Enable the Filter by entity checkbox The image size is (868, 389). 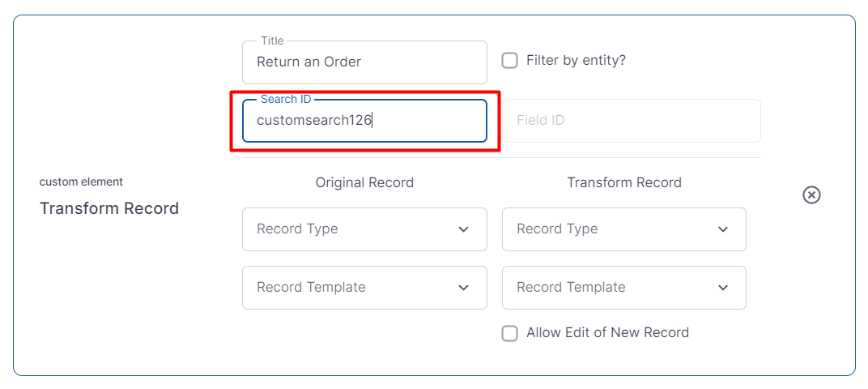pos(510,61)
